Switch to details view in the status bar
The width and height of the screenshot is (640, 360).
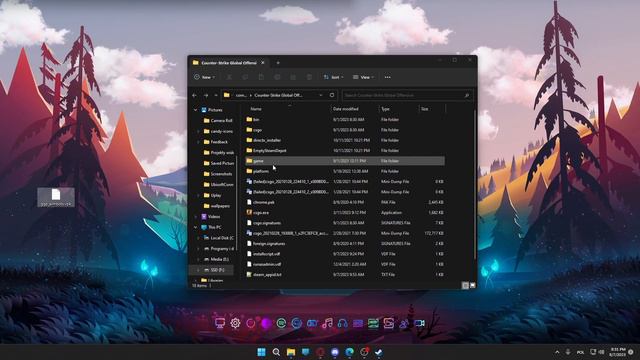click(x=465, y=285)
